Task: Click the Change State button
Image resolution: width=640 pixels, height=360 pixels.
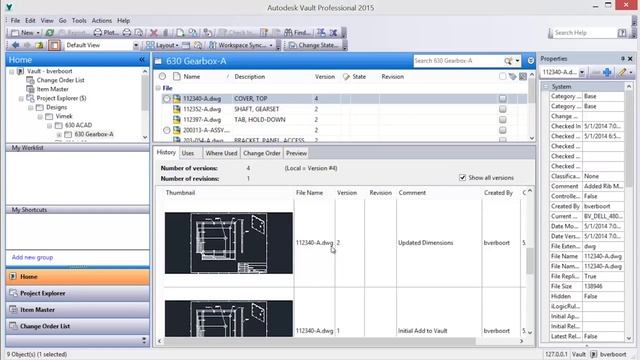Action: (x=313, y=45)
